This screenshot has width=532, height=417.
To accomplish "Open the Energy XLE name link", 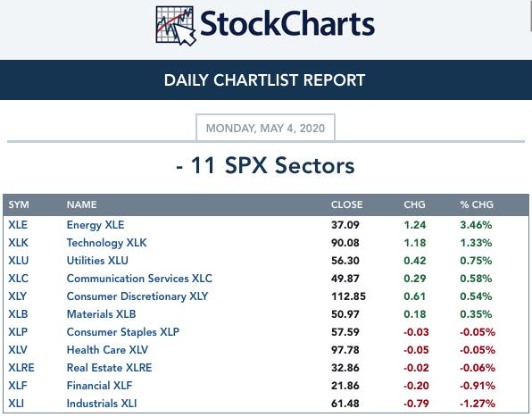I will [96, 225].
